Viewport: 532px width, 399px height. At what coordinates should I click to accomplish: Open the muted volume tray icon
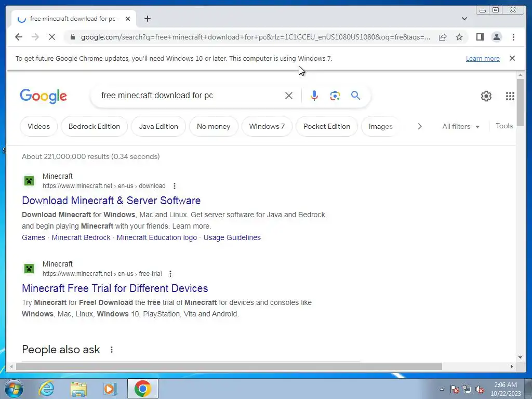480,389
